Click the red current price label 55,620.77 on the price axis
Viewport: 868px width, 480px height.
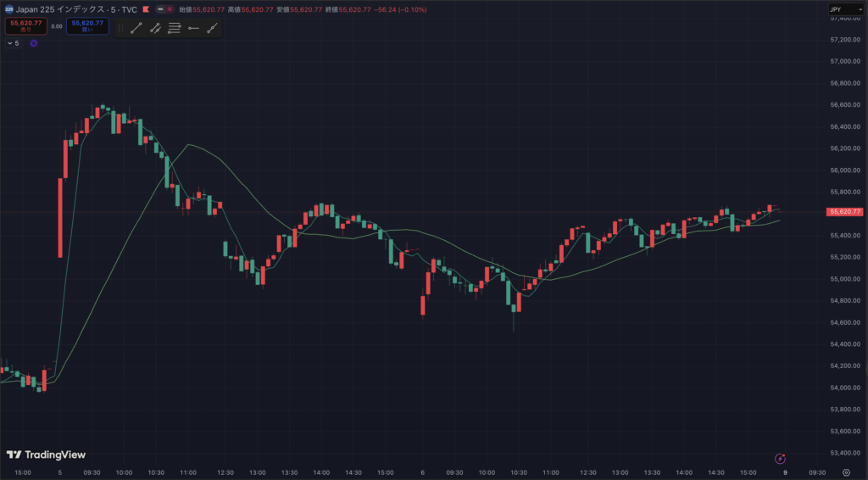pyautogui.click(x=845, y=212)
